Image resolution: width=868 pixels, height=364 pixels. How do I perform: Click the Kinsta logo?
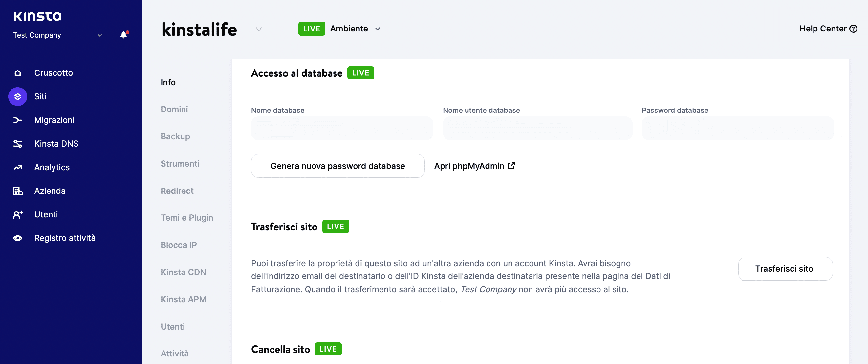[37, 16]
